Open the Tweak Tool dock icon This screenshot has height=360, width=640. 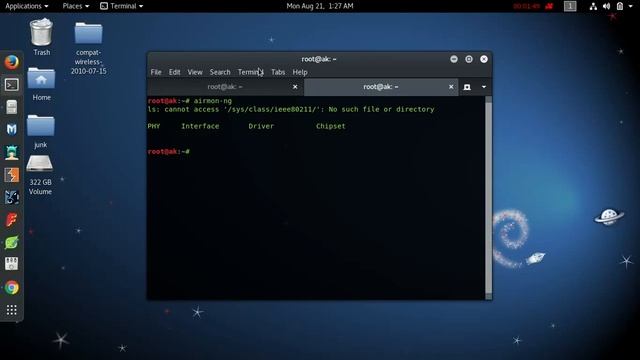[x=11, y=264]
